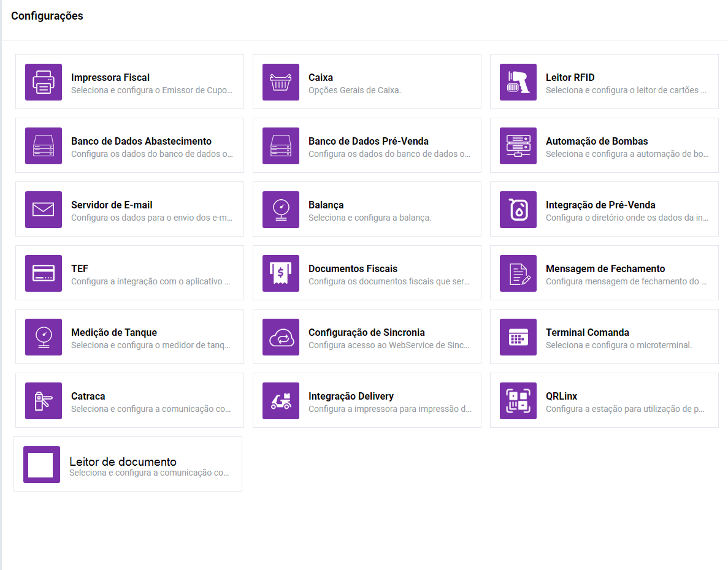Screen dimensions: 728x570
Task: Select the Medição de Tanque gauge icon
Action: [x=43, y=337]
